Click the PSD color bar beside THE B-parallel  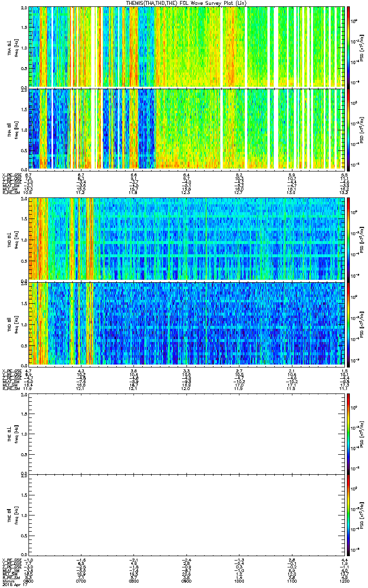click(x=348, y=515)
